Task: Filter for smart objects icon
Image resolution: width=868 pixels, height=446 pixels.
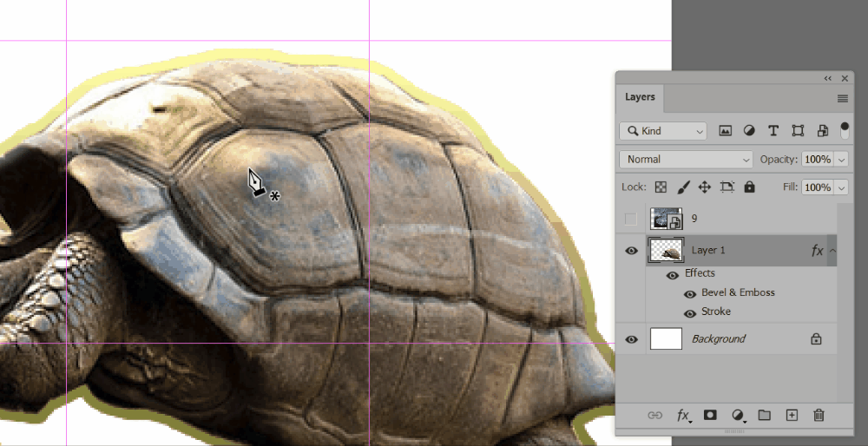Action: [823, 131]
